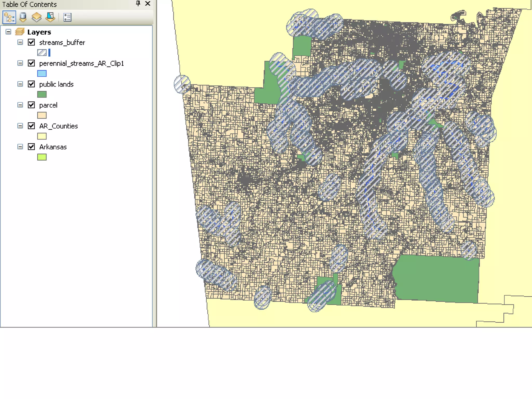Viewport: 532px width, 399px height.
Task: Click List By Visibility icon
Action: point(36,17)
